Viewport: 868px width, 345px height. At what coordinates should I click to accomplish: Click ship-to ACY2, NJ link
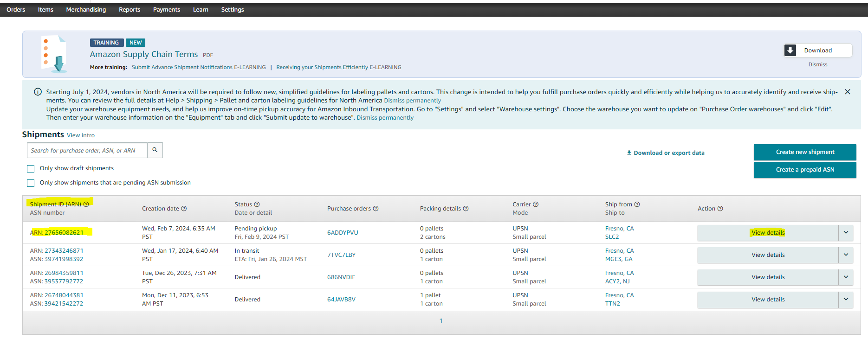(617, 281)
